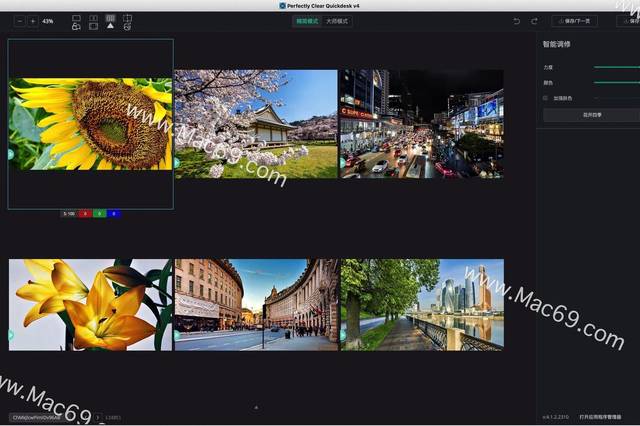Click the arrow next to folder path
Image resolution: width=640 pixels, height=426 pixels.
click(x=98, y=417)
